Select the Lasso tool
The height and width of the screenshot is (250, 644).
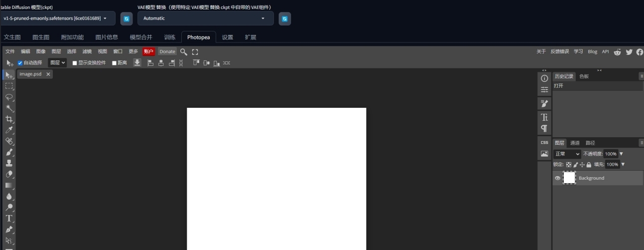click(x=9, y=97)
